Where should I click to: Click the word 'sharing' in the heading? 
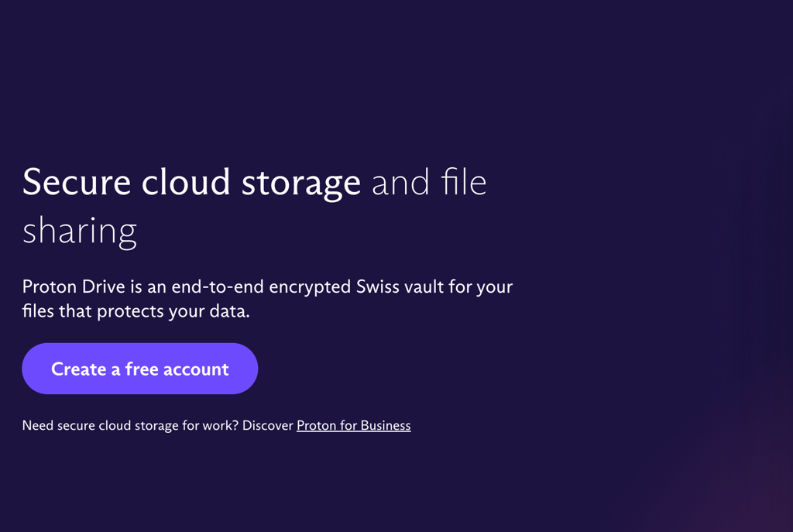pos(80,231)
